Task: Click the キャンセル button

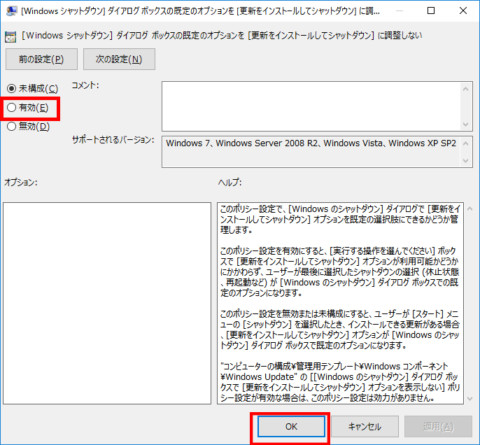Action: (x=365, y=426)
